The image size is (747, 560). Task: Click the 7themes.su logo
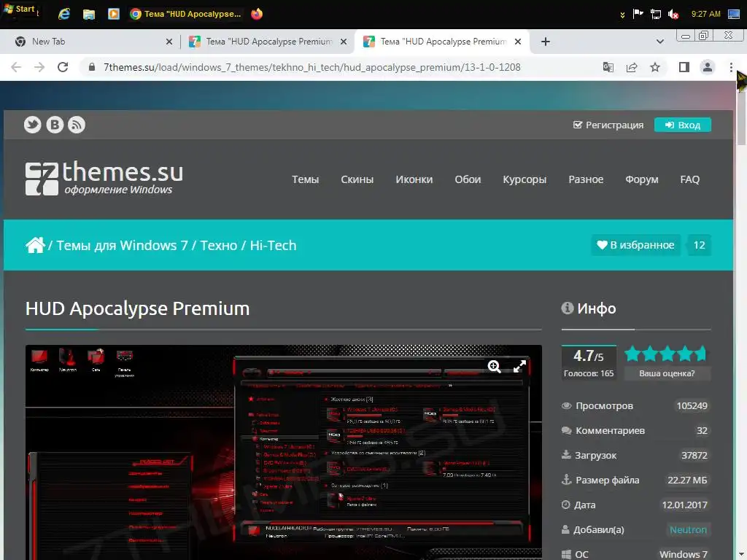104,178
